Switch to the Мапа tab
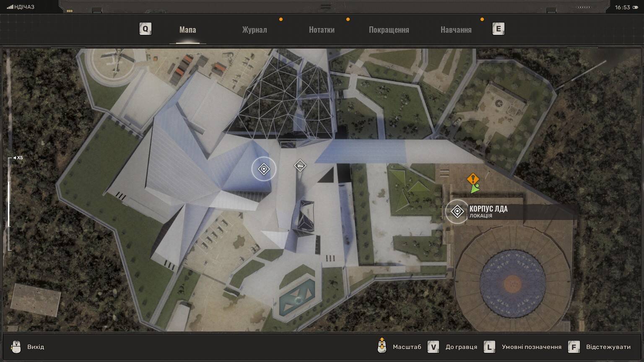 point(187,30)
